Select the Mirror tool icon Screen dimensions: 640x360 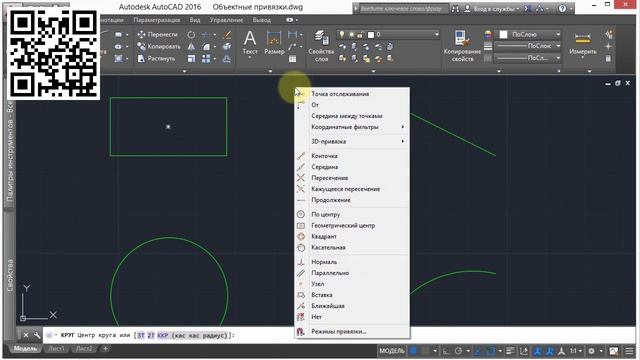[191, 47]
